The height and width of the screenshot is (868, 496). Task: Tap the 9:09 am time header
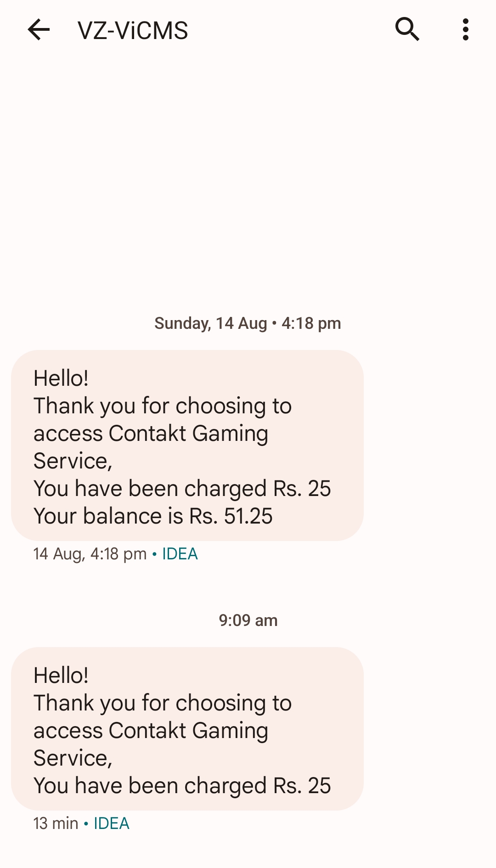pyautogui.click(x=248, y=620)
